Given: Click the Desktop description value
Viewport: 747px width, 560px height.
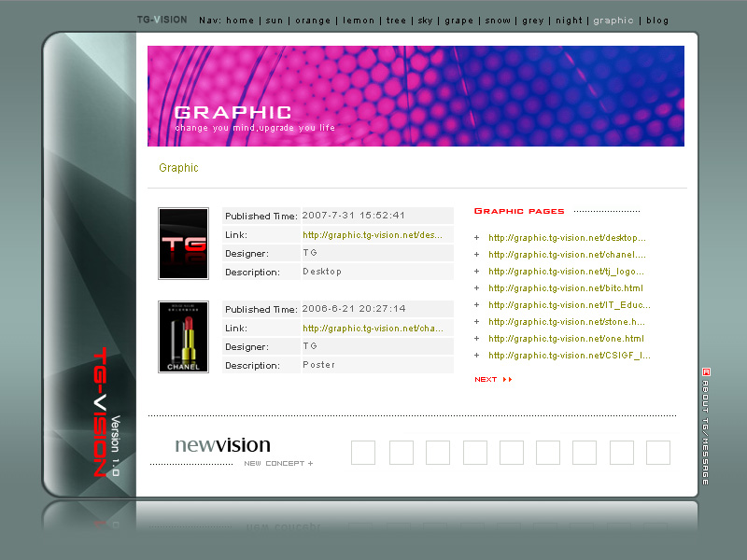Looking at the screenshot, I should coord(322,272).
